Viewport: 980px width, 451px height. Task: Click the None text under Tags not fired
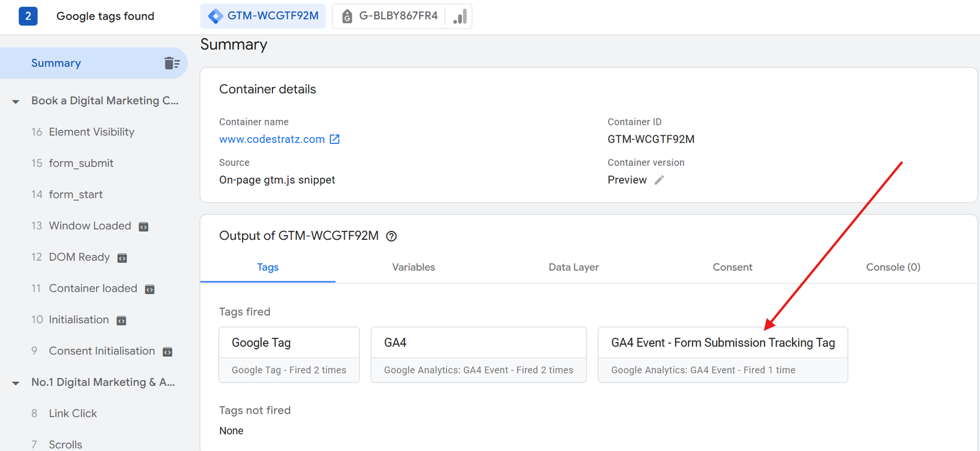(x=232, y=431)
